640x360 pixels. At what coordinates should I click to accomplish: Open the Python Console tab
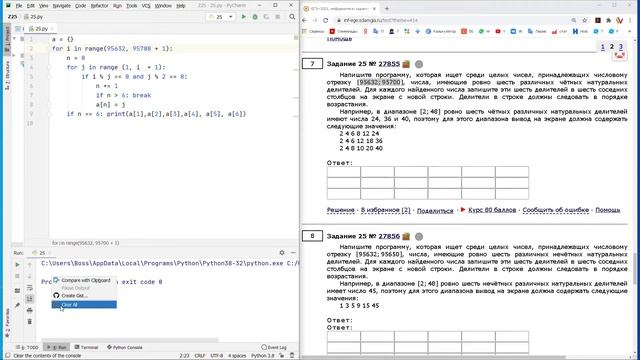(125, 347)
